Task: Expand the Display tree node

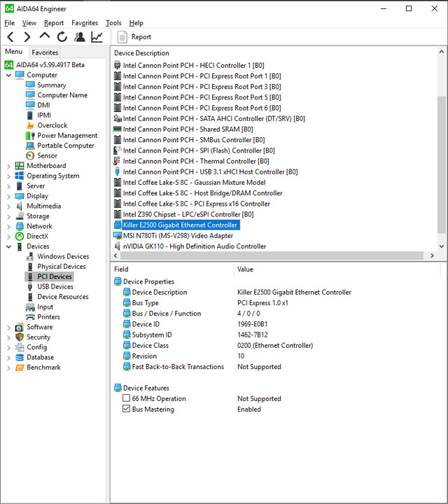Action: 8,197
